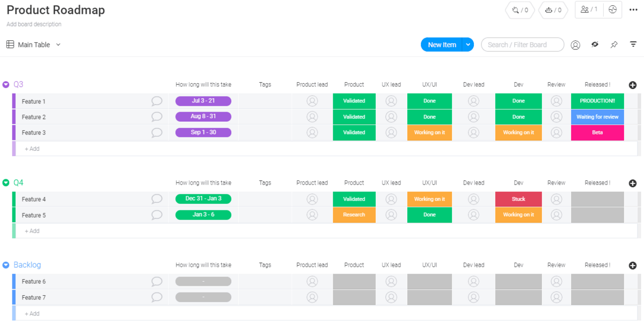
Task: Open board members people icon
Action: click(589, 10)
